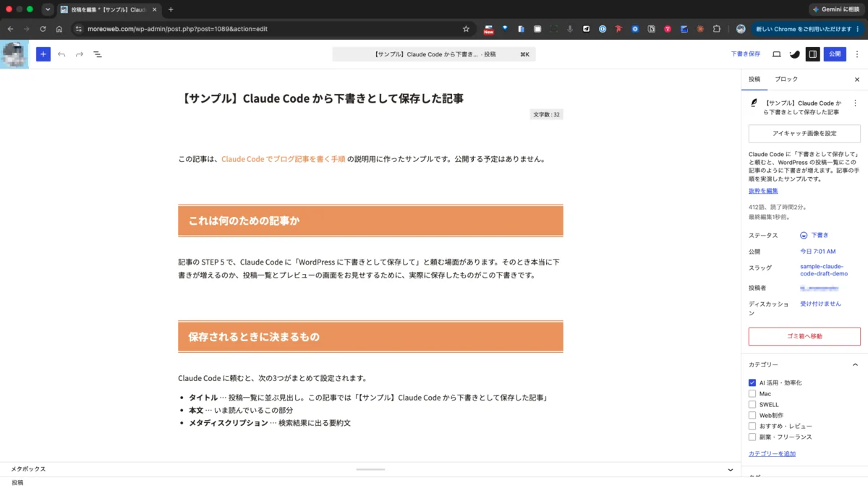Bookmark this page with the star icon
This screenshot has height=488, width=868.
(x=466, y=29)
